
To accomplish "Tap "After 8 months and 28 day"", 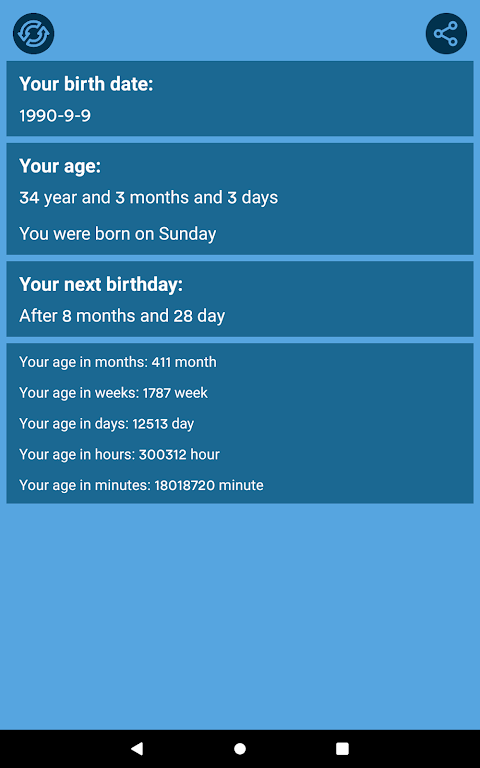I will [x=122, y=315].
